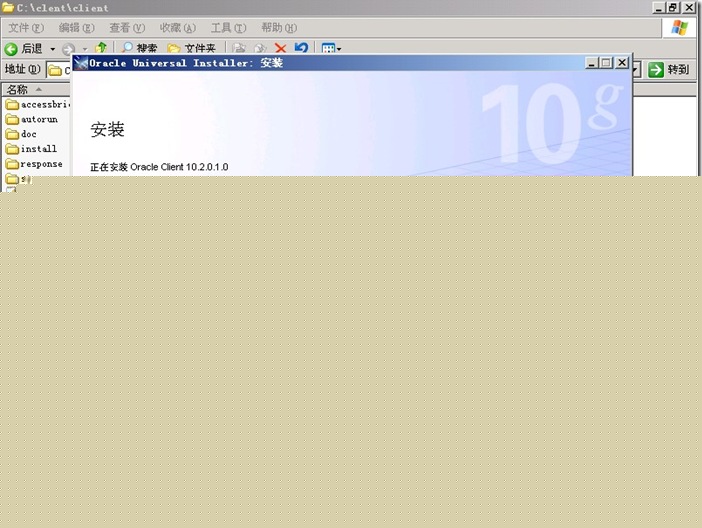Select the doc folder
The width and height of the screenshot is (702, 528).
[x=21, y=134]
